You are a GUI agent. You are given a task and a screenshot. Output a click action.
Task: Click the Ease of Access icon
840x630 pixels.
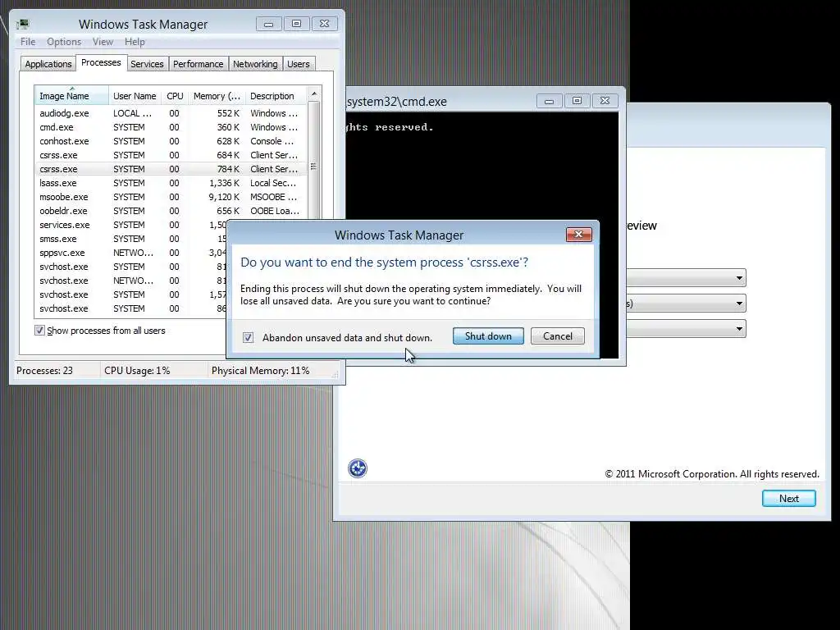pyautogui.click(x=358, y=468)
